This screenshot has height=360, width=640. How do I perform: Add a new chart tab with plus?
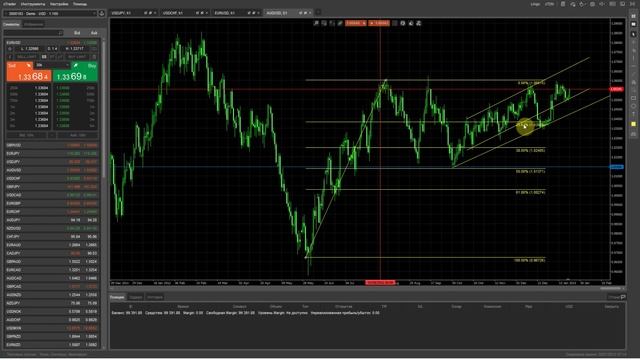[318, 13]
